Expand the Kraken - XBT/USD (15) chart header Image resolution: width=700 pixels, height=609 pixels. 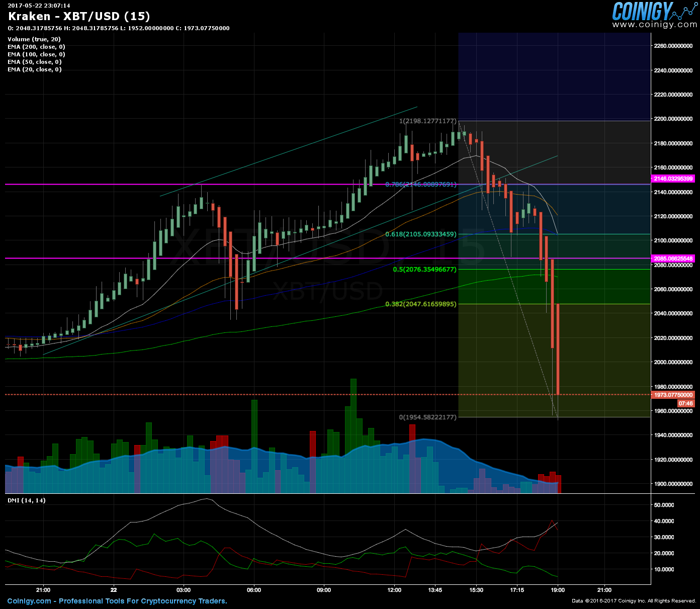coord(78,17)
